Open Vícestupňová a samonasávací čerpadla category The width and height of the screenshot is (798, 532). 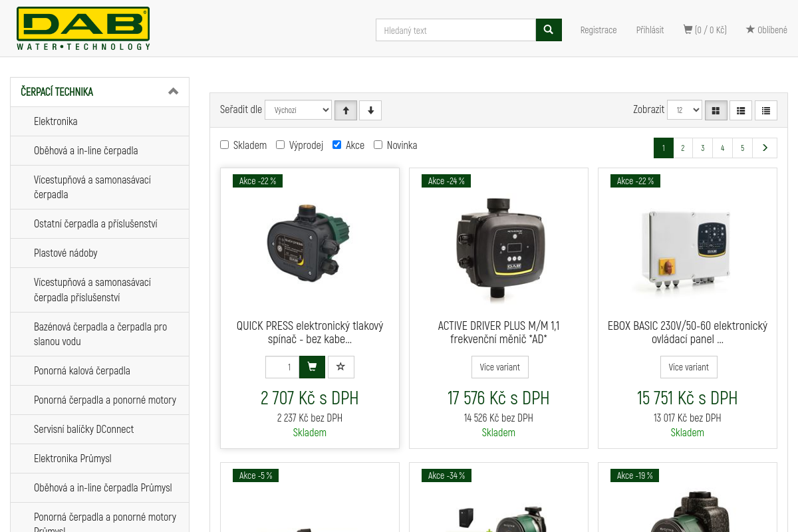100,187
